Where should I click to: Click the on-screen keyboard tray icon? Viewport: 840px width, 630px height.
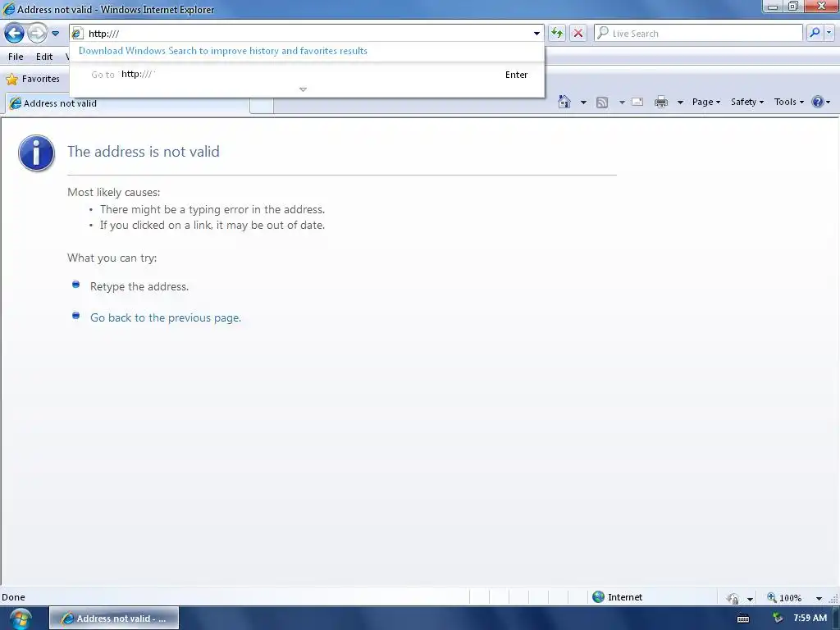[x=743, y=619]
